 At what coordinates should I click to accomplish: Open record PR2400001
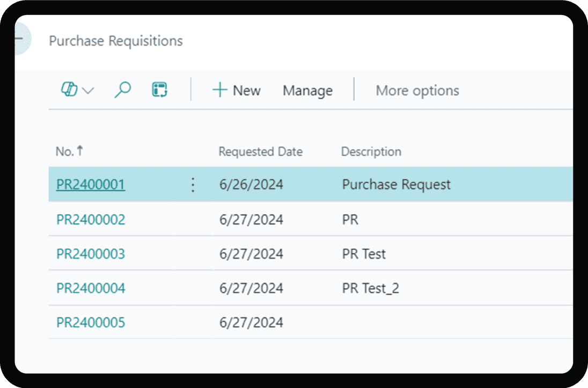90,184
